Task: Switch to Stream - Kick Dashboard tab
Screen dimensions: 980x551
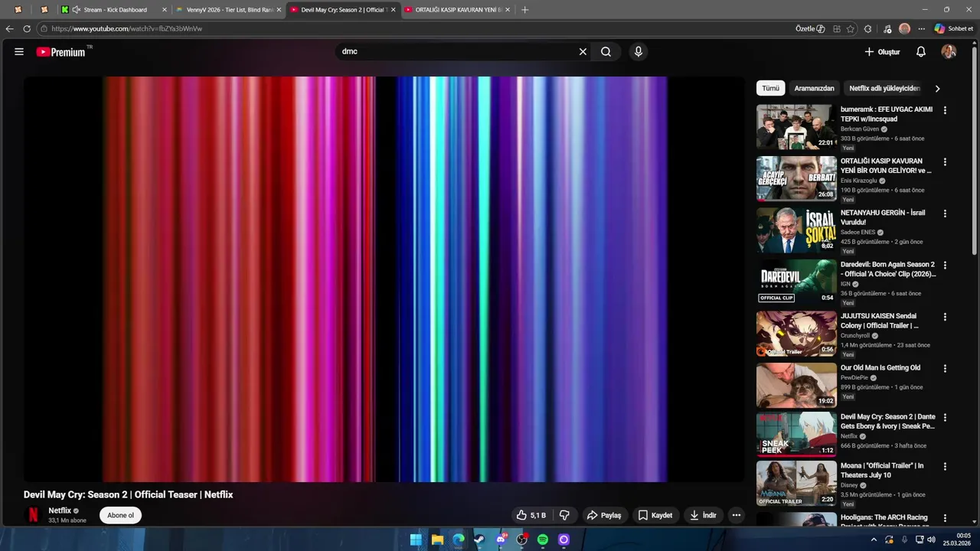Action: [x=113, y=10]
